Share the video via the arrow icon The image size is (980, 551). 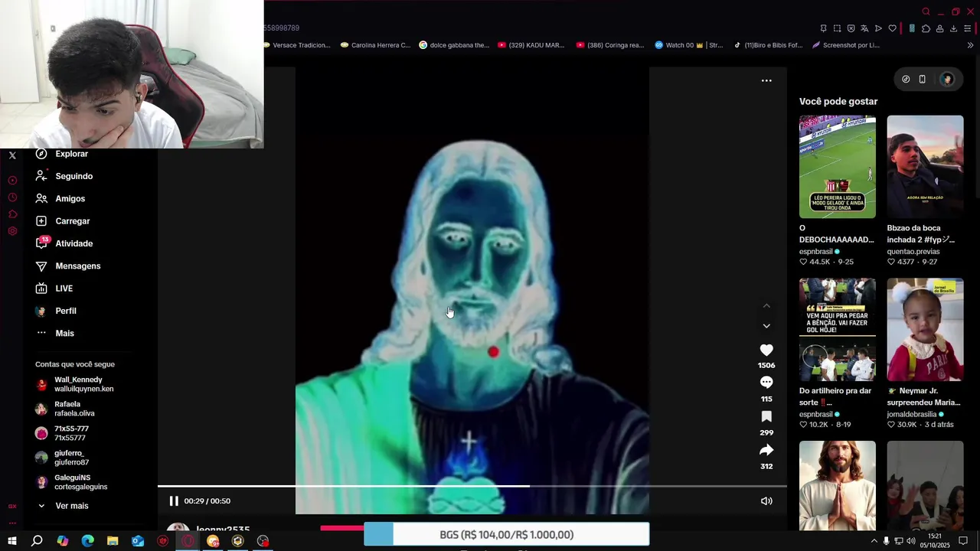coord(766,450)
